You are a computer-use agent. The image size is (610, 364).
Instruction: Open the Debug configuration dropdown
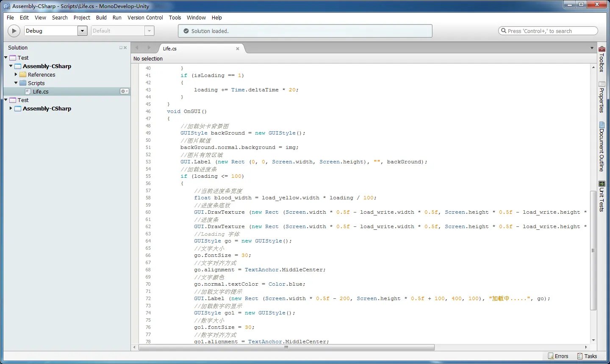83,31
